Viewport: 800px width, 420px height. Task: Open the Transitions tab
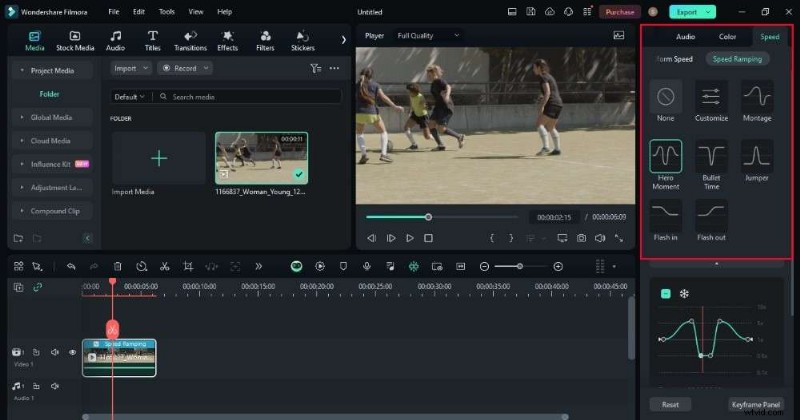(x=190, y=41)
